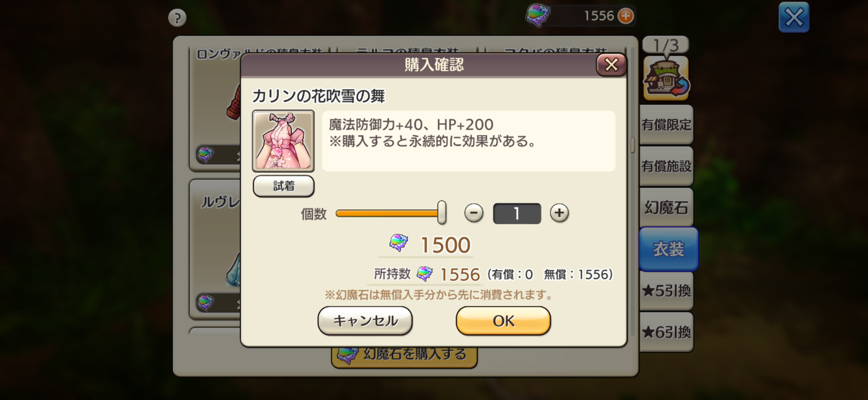Image resolution: width=868 pixels, height=400 pixels.
Task: Close the 購入確認 dialog
Action: [612, 65]
